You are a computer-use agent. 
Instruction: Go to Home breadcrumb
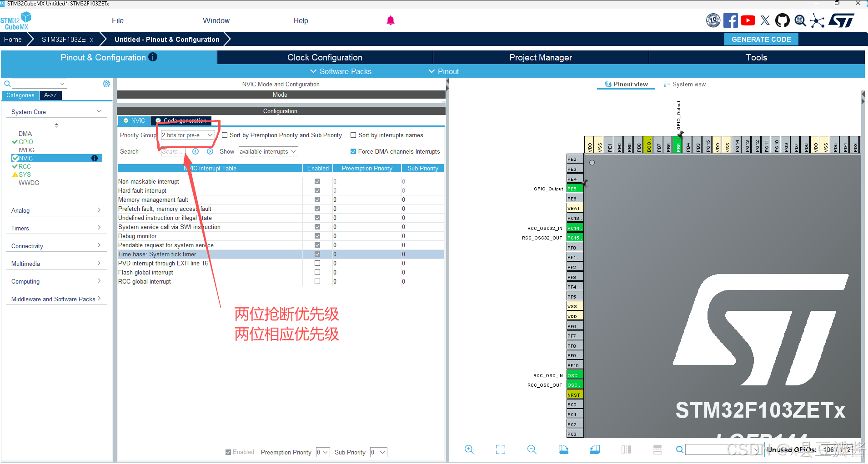coord(13,40)
